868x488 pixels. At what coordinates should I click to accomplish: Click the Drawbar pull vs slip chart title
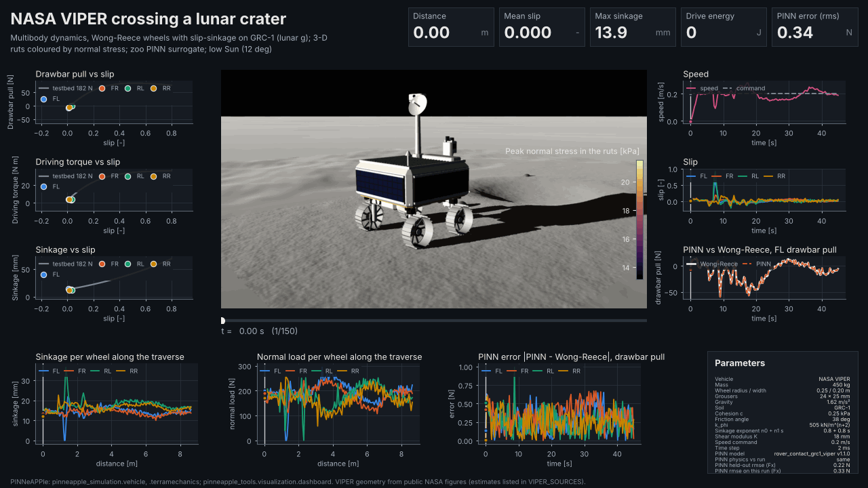pos(75,74)
